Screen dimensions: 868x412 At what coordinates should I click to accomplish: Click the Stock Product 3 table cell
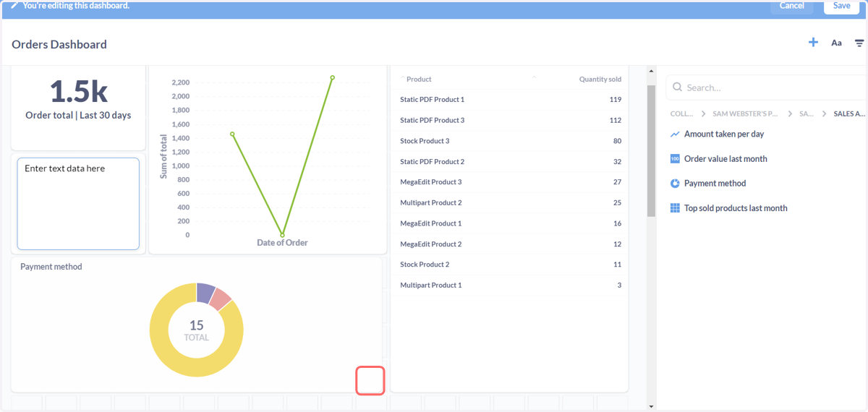coord(425,141)
